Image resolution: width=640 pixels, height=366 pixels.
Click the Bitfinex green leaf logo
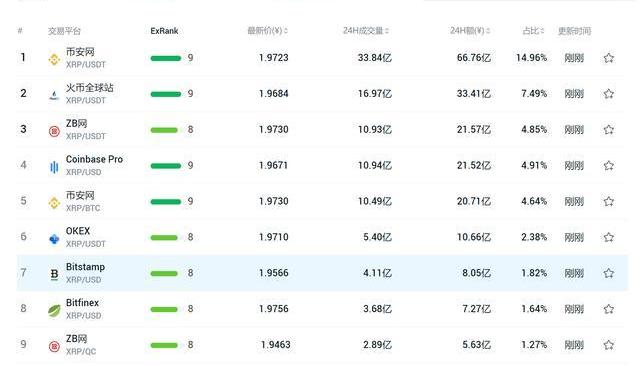pyautogui.click(x=54, y=311)
